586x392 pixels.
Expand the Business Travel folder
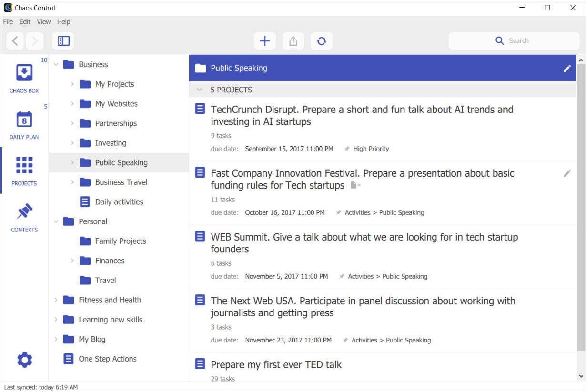point(72,182)
